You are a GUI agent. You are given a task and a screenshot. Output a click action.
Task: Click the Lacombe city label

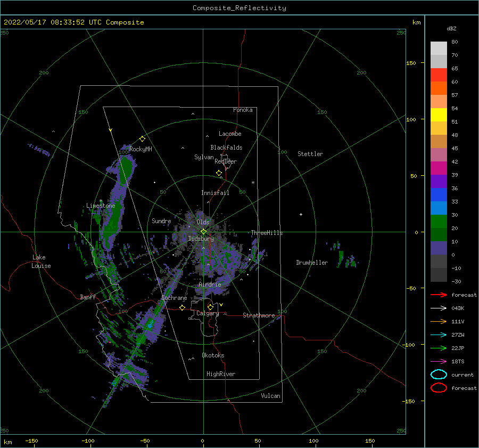[230, 134]
